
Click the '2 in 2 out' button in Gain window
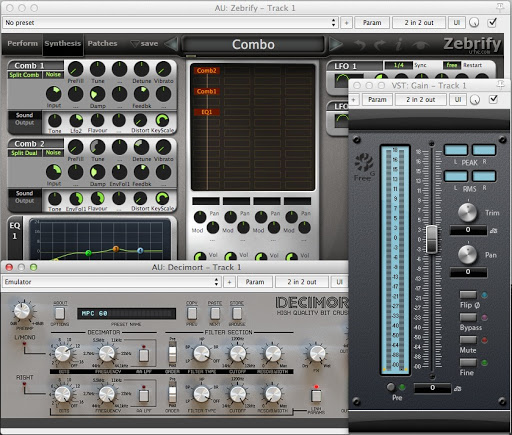click(x=421, y=99)
